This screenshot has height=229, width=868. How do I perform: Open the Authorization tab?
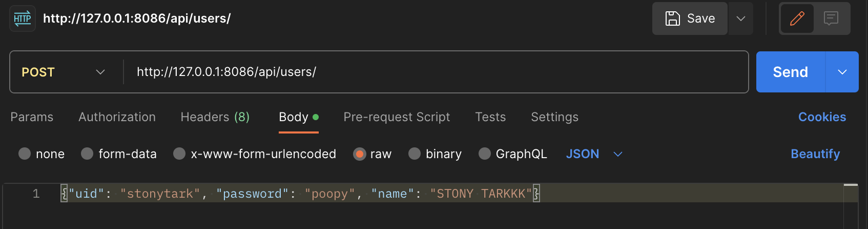(117, 117)
